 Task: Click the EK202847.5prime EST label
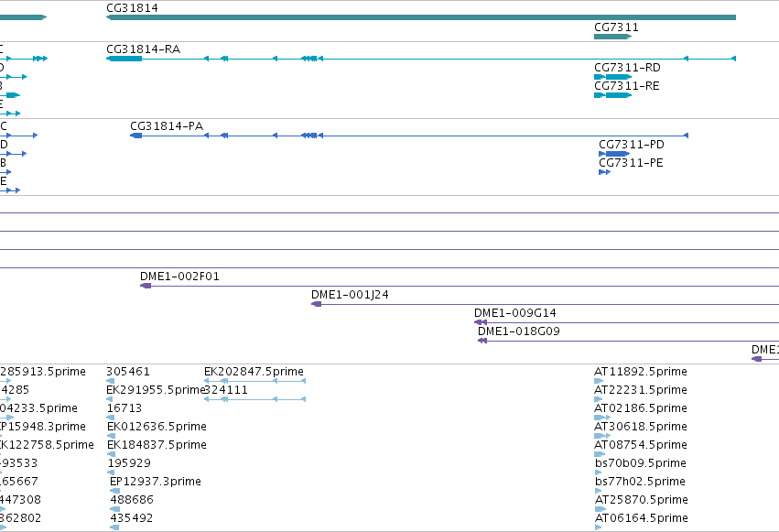point(254,372)
